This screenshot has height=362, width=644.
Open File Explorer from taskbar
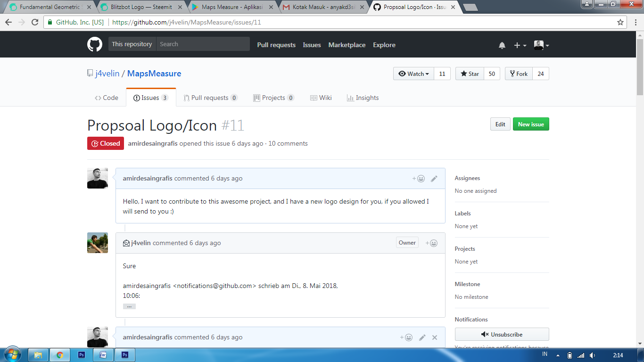[38, 355]
